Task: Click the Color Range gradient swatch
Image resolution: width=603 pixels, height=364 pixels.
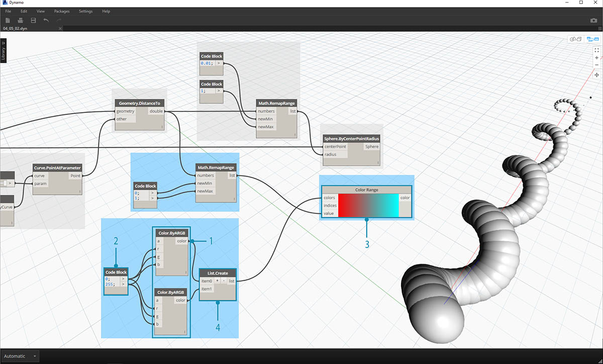Action: point(368,205)
